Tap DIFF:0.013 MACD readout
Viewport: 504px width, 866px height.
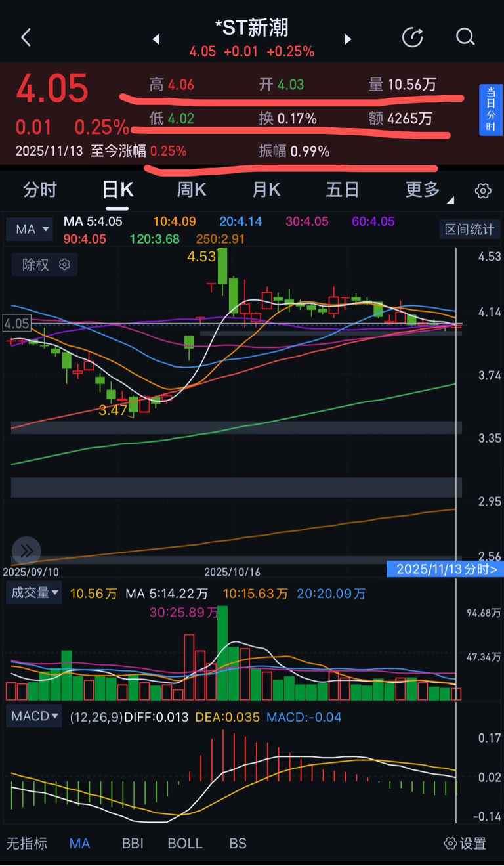[157, 717]
